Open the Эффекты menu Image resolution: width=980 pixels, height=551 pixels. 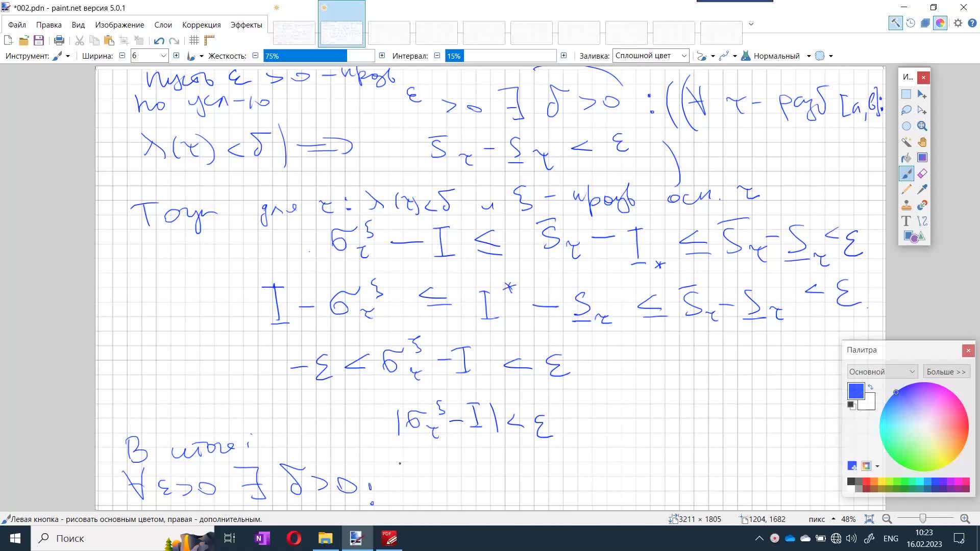[x=246, y=24]
